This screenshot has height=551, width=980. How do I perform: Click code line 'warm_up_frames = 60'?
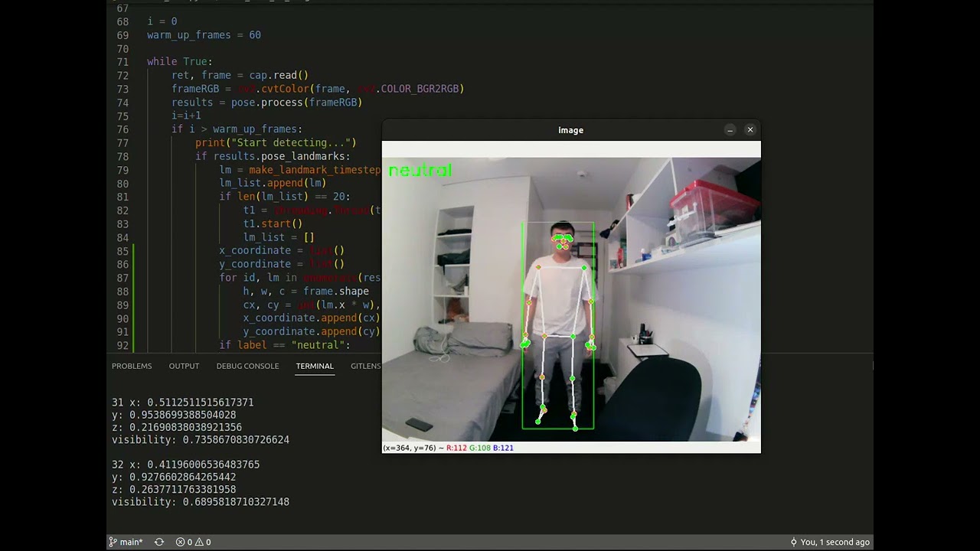coord(204,35)
